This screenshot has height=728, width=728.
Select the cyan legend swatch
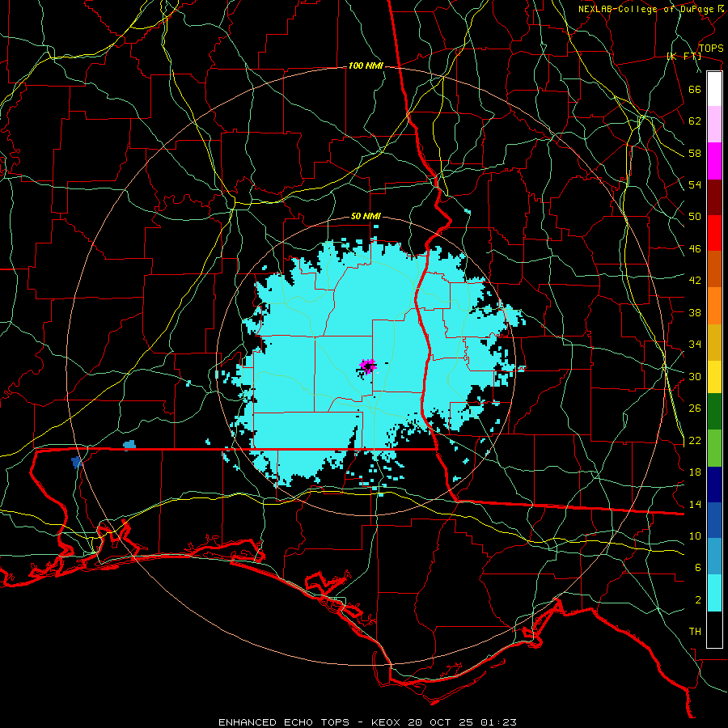coord(714,593)
